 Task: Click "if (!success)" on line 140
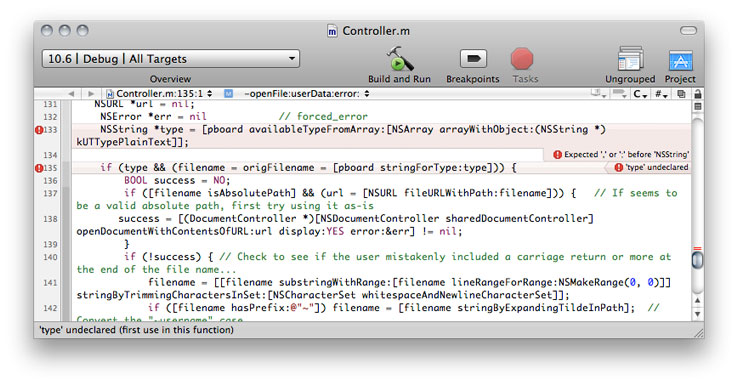pyautogui.click(x=162, y=257)
